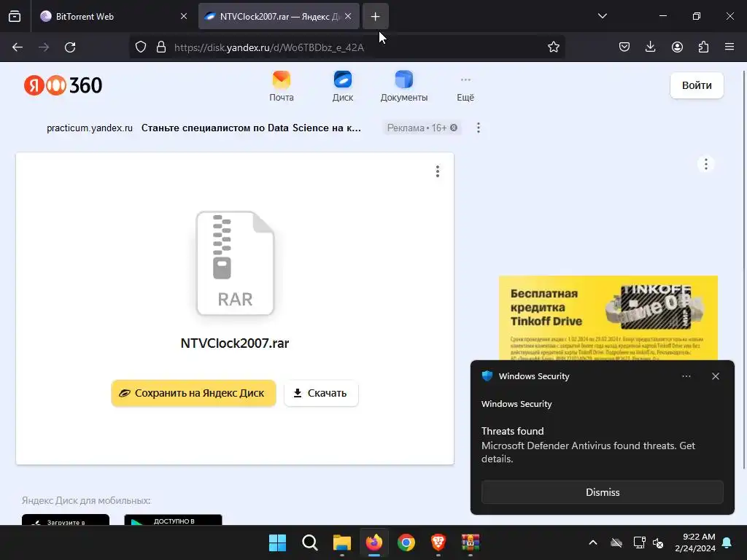
Task: Open clock and date 9:22 AM
Action: coord(694,542)
